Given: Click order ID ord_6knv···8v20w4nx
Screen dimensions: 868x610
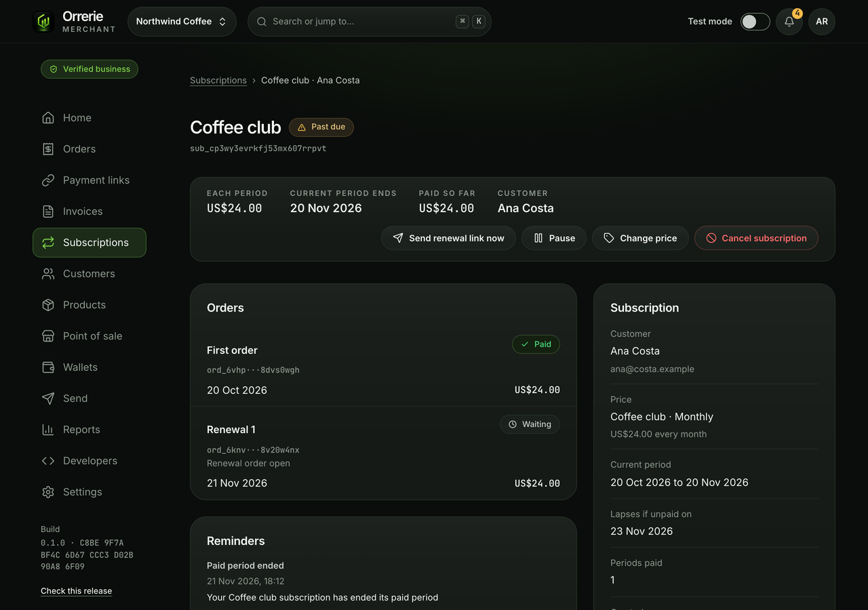Looking at the screenshot, I should coord(253,450).
